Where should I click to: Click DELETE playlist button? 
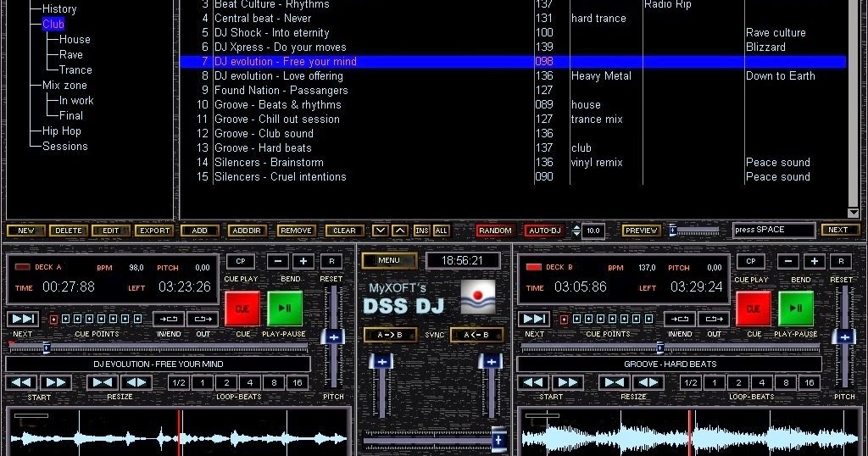tap(69, 231)
